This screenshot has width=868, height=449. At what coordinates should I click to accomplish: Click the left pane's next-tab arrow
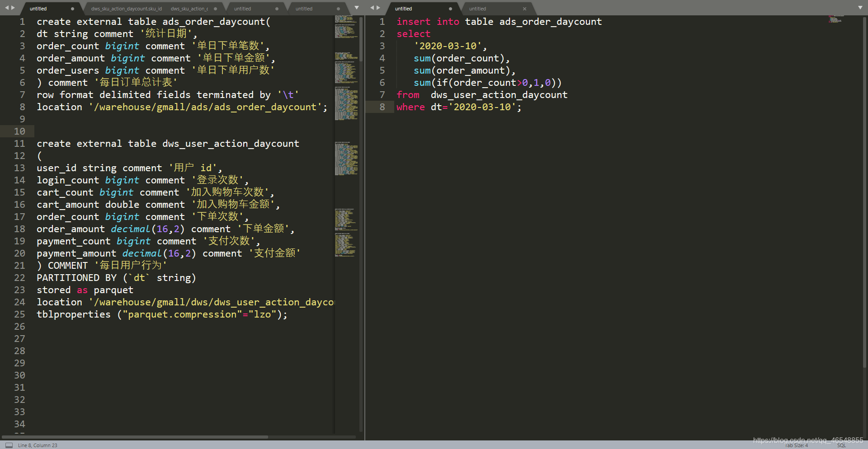[x=13, y=8]
